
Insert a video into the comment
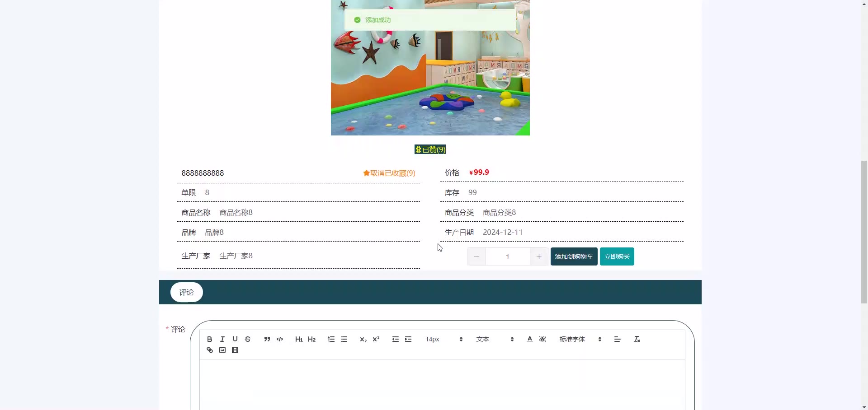235,350
